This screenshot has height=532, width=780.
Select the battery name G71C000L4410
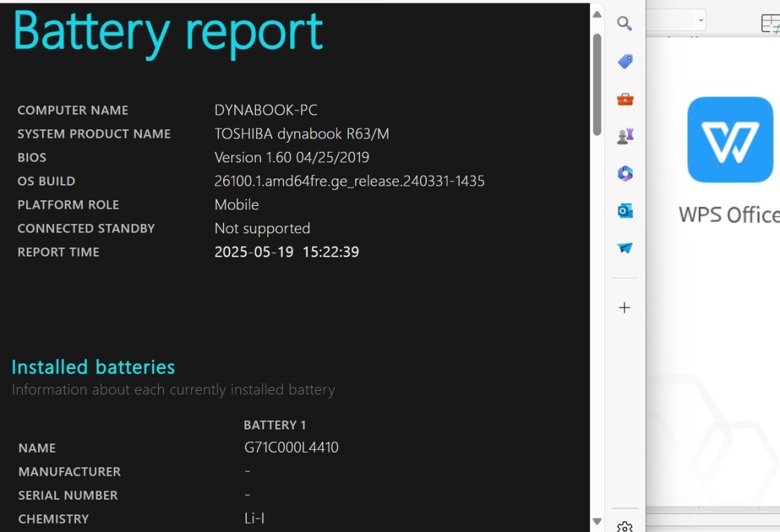pyautogui.click(x=291, y=448)
